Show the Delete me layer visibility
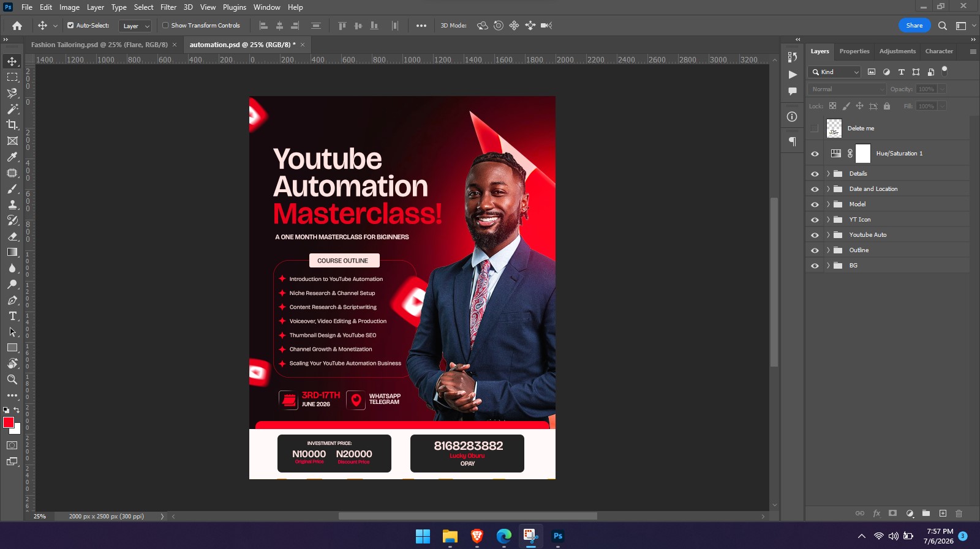The width and height of the screenshot is (980, 549). point(815,129)
